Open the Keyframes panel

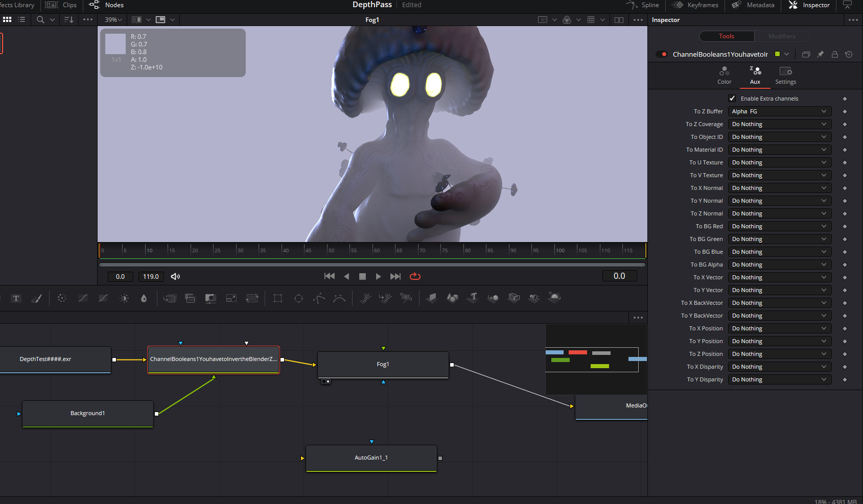coord(695,5)
